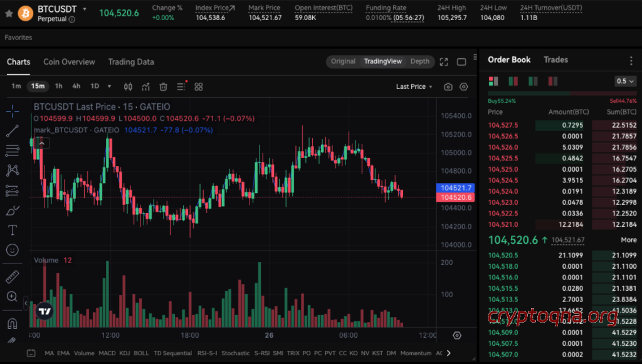Open candlestick chart type selector

pyautogui.click(x=128, y=86)
